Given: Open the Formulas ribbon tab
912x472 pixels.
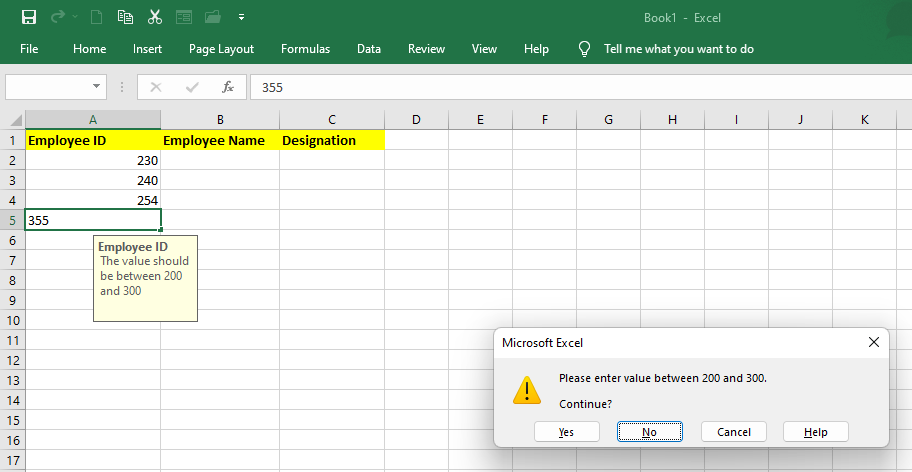Looking at the screenshot, I should point(305,49).
